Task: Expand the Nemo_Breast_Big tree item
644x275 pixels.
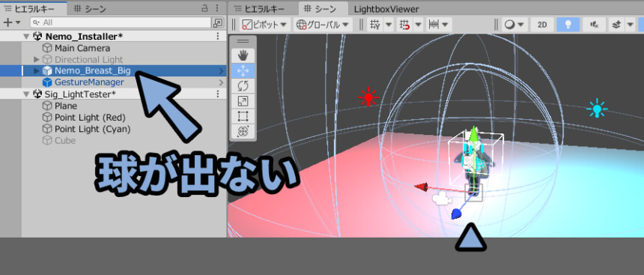Action: tap(37, 71)
